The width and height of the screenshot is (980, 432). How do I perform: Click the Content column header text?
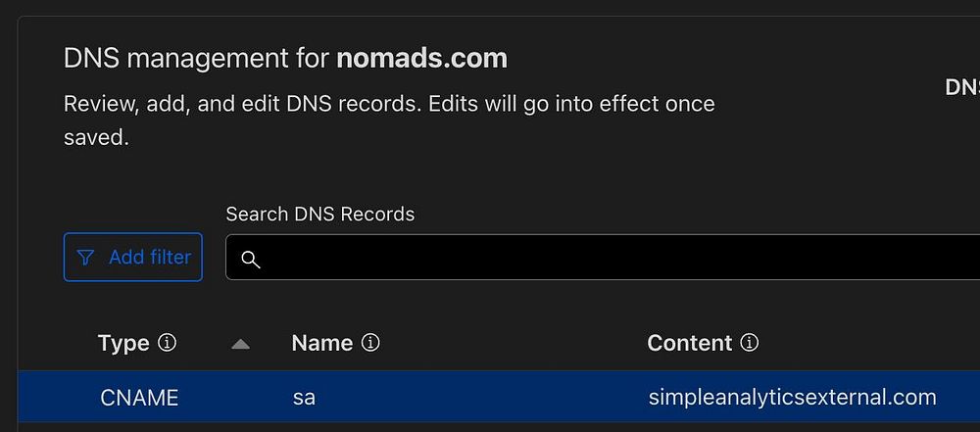(689, 343)
